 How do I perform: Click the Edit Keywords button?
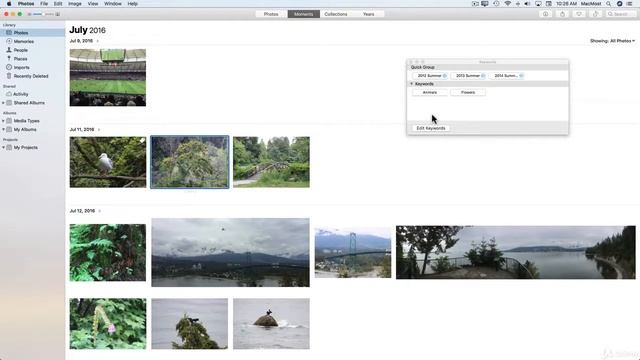tap(431, 128)
